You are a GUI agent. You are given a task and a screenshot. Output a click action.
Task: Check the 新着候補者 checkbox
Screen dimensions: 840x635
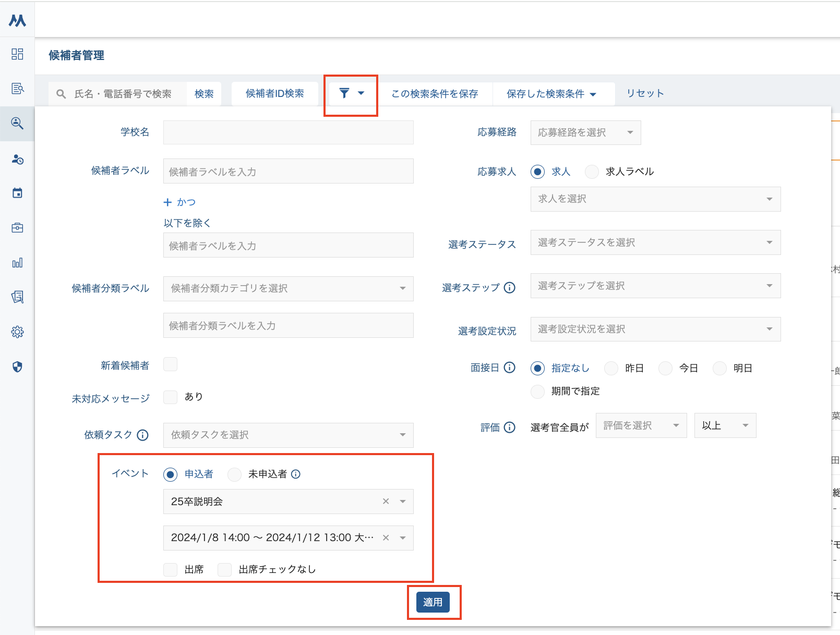[x=171, y=364]
